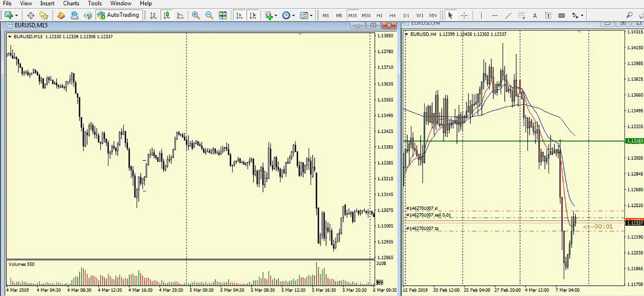Click the Zoom Out magnifier icon
This screenshot has width=644, height=296.
tap(209, 15)
